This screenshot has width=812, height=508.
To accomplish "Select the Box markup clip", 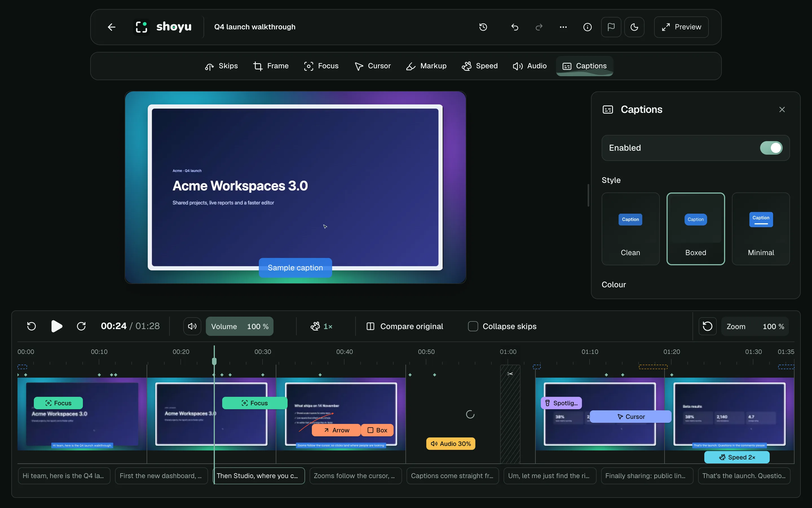I will (x=377, y=430).
